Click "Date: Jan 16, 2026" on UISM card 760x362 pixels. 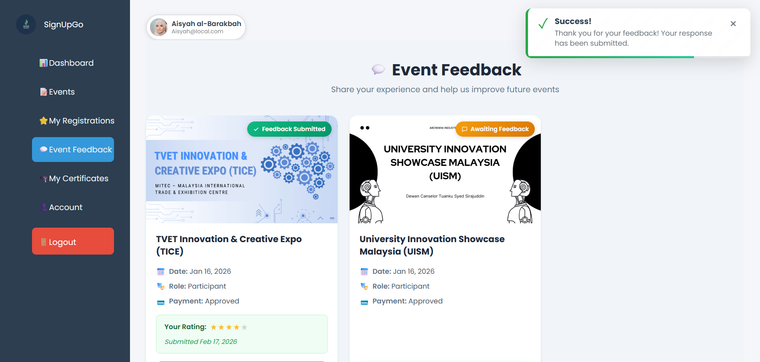coord(403,271)
